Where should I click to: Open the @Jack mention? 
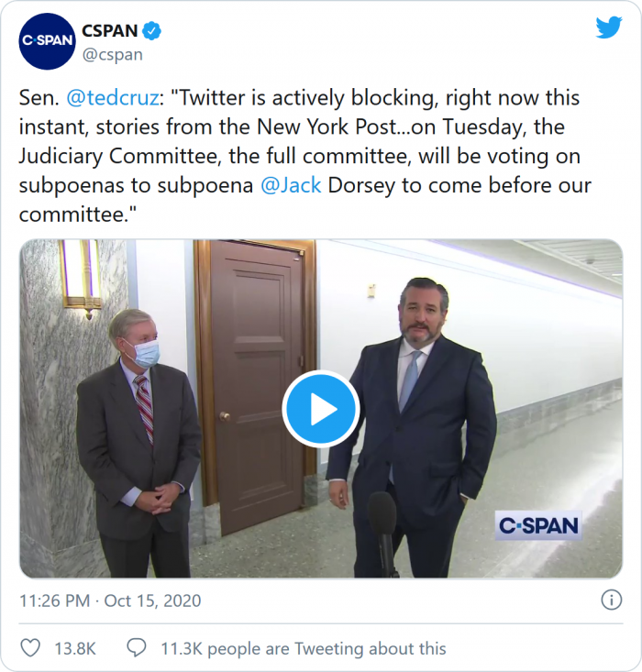coord(291,185)
